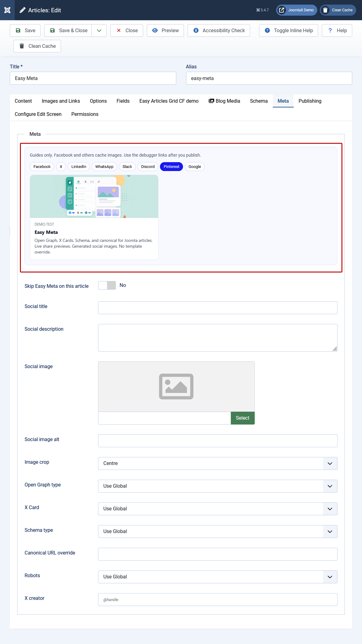Click the X creator handle input
This screenshot has height=644, width=362.
[x=218, y=600]
